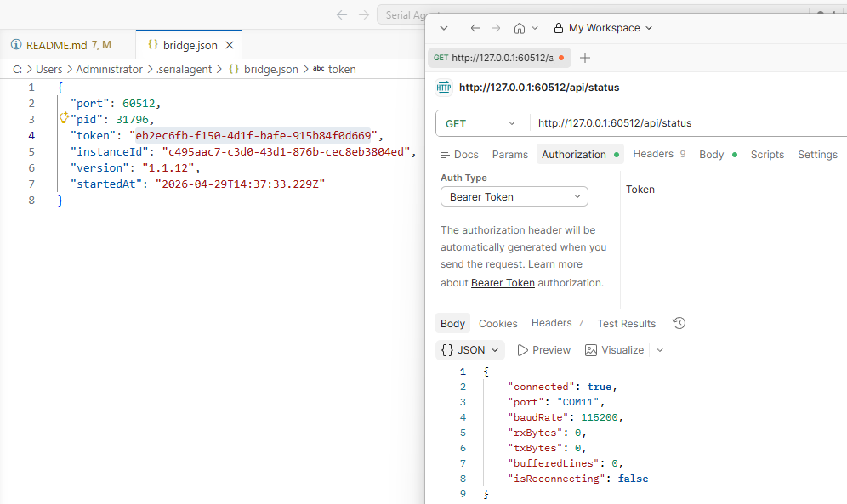The image size is (847, 504).
Task: Go back in VS Code navigation
Action: (341, 15)
